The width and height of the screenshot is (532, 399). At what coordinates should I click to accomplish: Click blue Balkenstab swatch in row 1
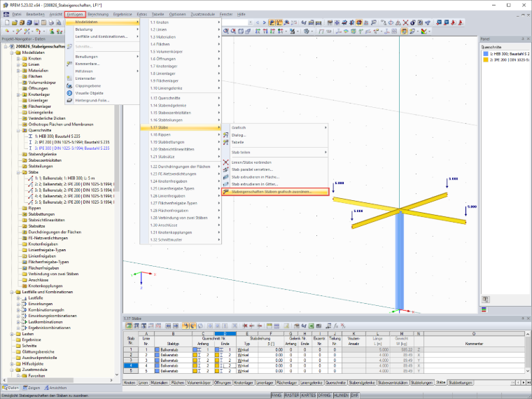point(157,349)
